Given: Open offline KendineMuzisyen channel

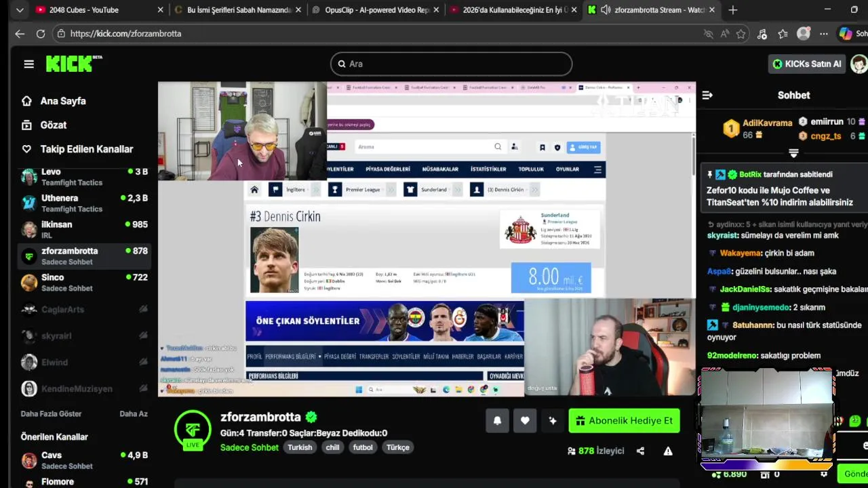Looking at the screenshot, I should [85, 388].
